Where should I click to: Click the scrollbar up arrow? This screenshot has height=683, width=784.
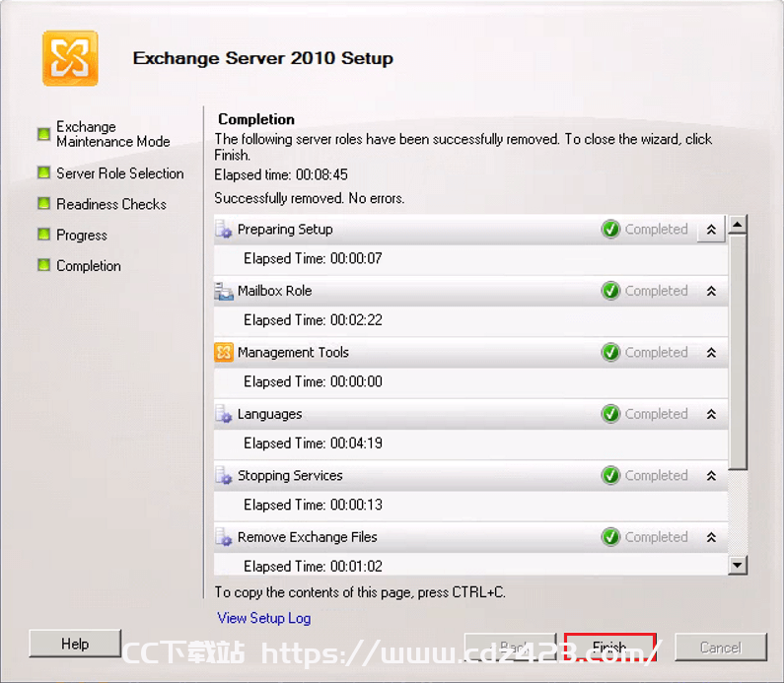pyautogui.click(x=738, y=225)
